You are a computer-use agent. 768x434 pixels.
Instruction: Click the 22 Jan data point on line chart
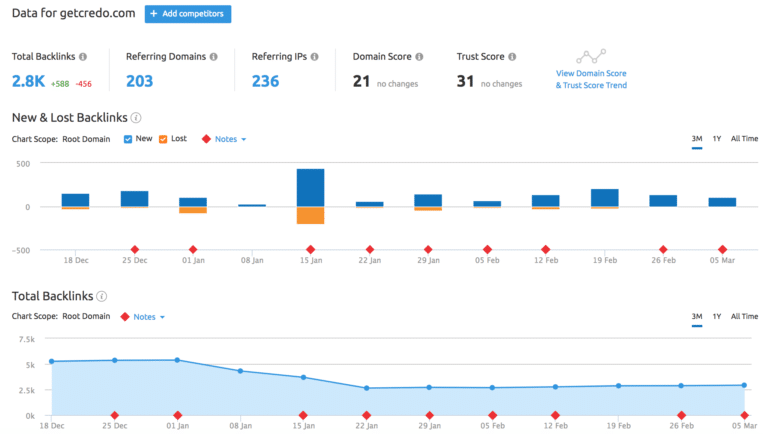pos(366,388)
